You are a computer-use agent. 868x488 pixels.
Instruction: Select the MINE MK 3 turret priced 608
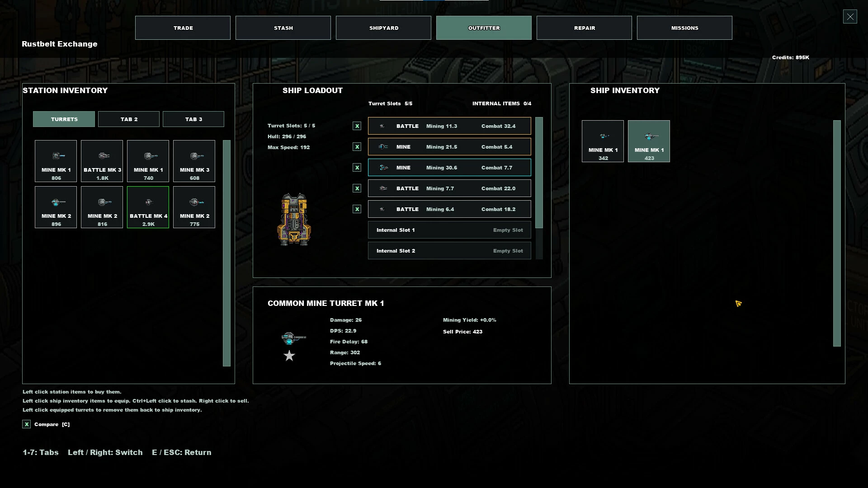pos(194,161)
